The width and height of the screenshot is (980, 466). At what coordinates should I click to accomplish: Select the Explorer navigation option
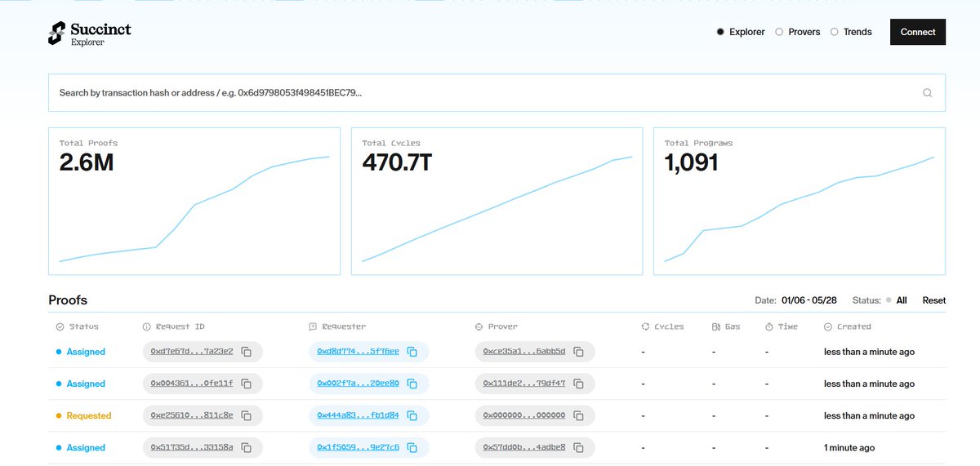click(x=741, y=32)
